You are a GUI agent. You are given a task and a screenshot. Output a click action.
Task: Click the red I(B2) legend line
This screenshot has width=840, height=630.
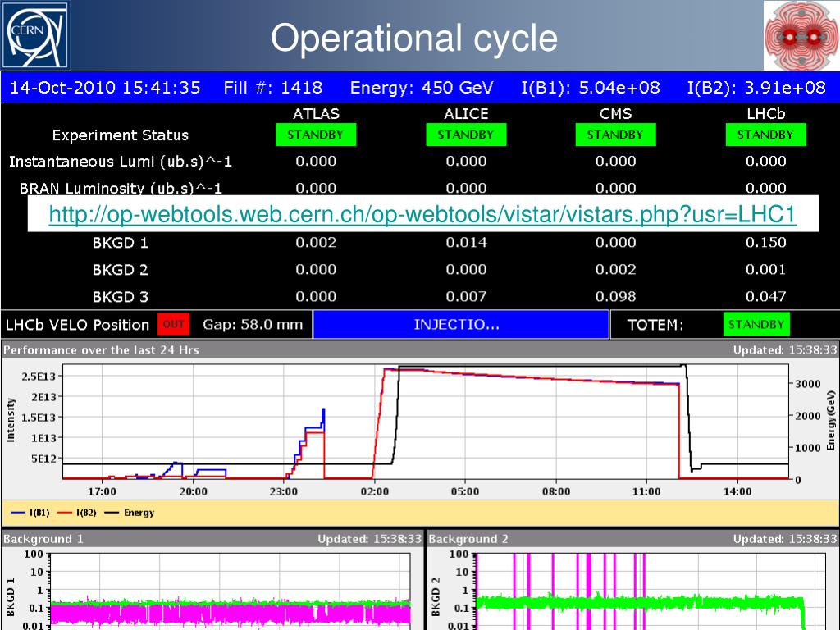[64, 513]
